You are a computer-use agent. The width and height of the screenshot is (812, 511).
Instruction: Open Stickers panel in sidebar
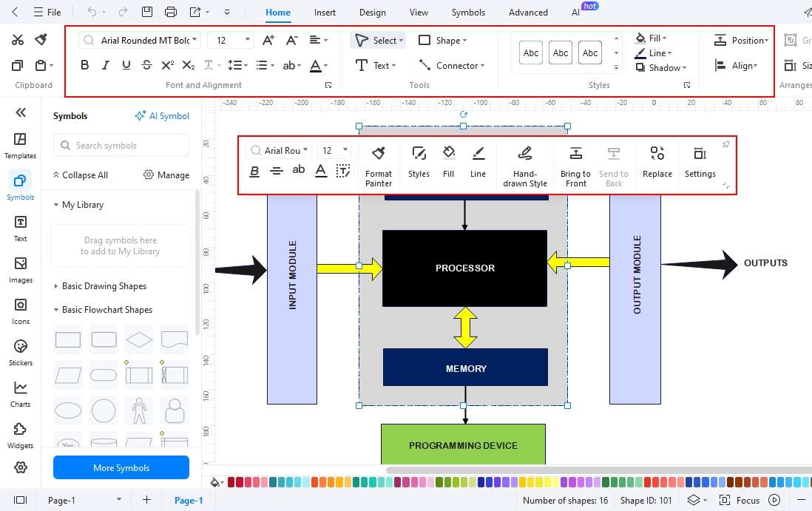[20, 353]
